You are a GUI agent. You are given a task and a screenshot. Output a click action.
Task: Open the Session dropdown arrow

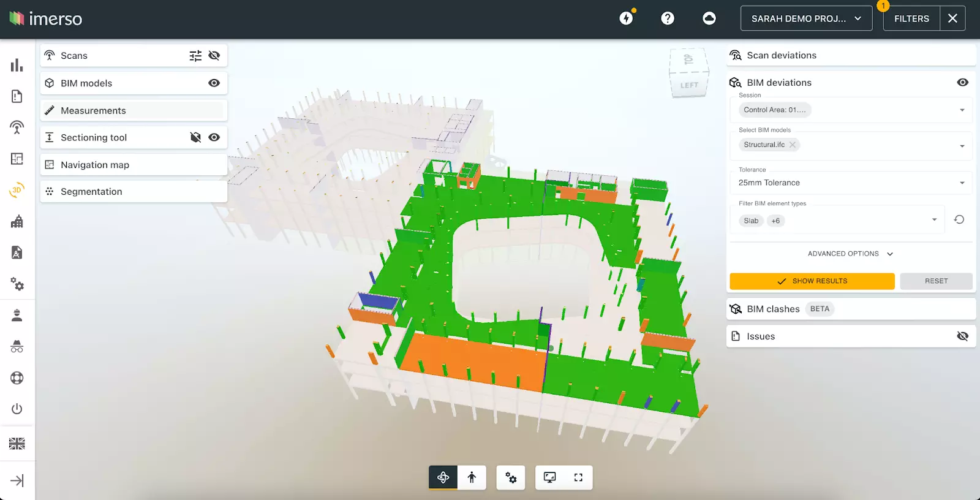[x=962, y=110]
